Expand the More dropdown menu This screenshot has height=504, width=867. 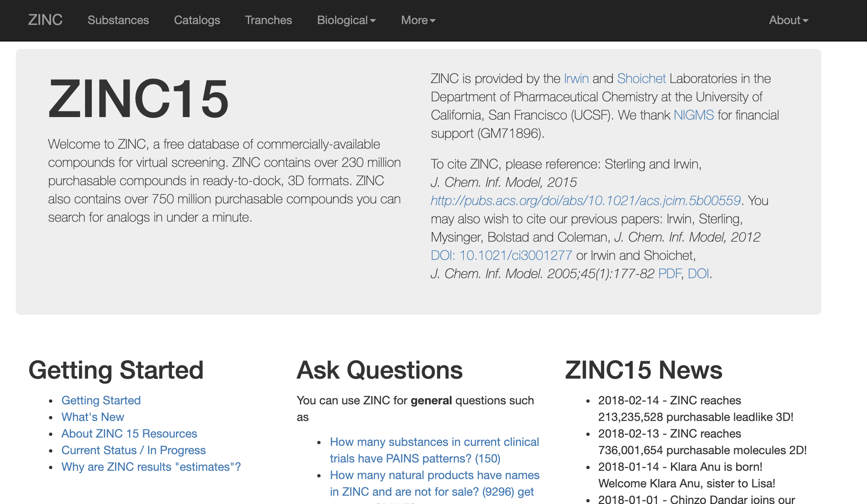pos(418,20)
